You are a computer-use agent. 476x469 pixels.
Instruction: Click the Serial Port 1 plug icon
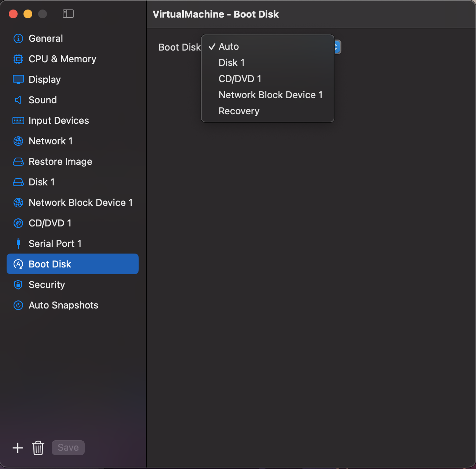pyautogui.click(x=18, y=244)
